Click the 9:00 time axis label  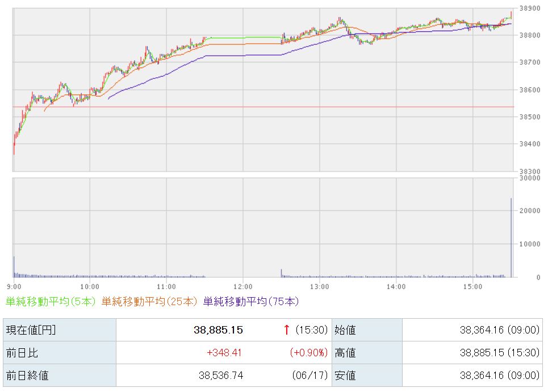click(x=14, y=287)
